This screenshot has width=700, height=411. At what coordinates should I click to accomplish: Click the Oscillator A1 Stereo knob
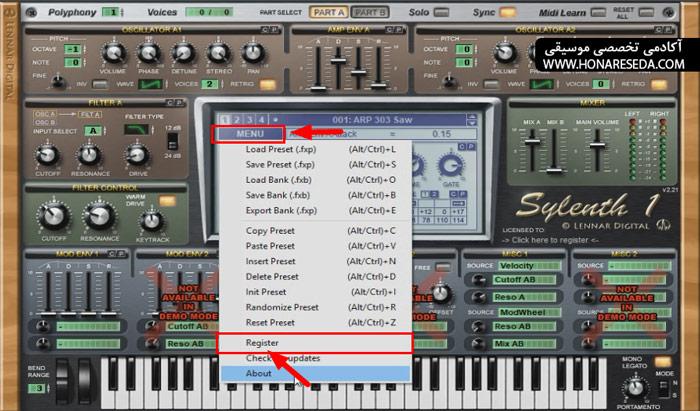point(219,53)
